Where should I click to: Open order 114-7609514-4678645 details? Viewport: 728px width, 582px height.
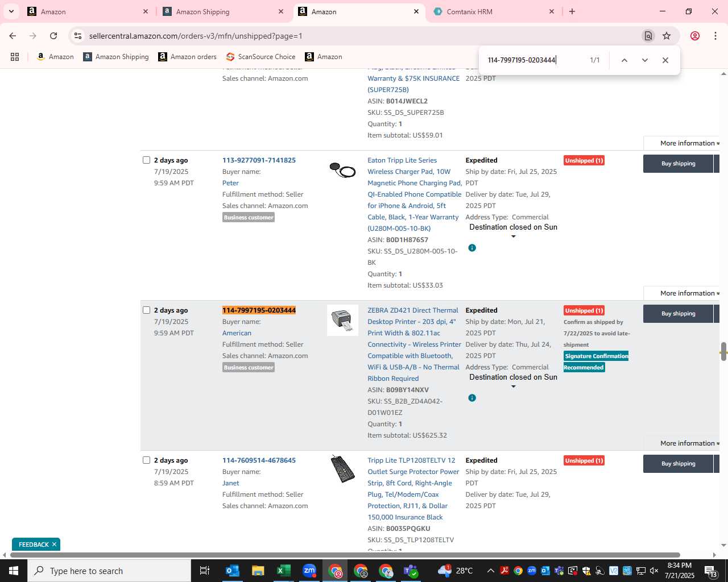tap(259, 460)
